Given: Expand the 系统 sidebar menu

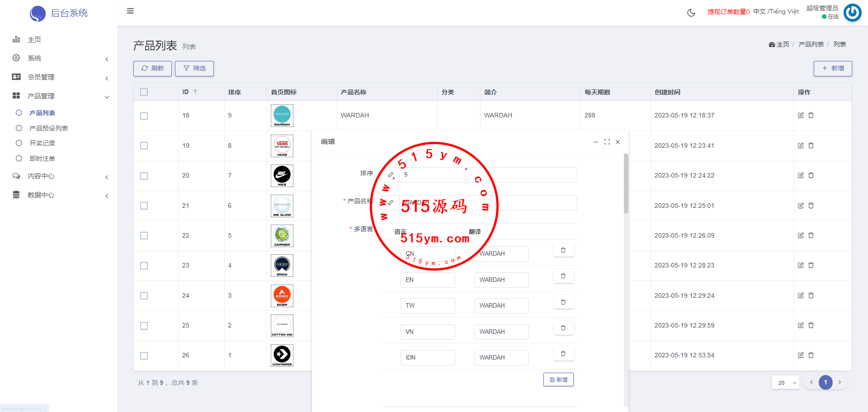Looking at the screenshot, I should (x=61, y=58).
